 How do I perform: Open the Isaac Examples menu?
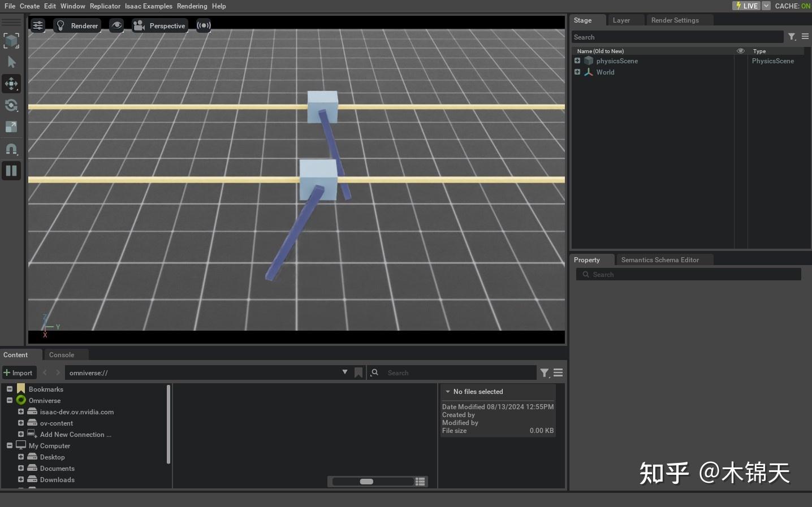point(148,6)
